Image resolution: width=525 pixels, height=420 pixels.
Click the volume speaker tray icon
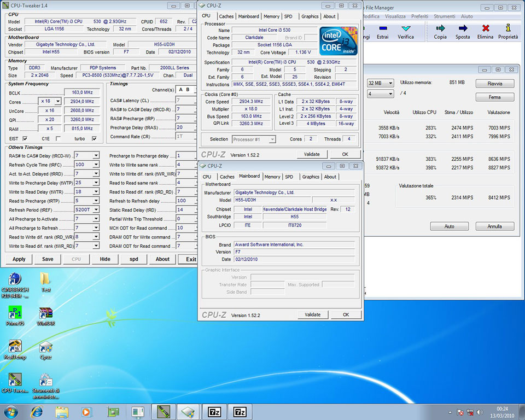480,412
